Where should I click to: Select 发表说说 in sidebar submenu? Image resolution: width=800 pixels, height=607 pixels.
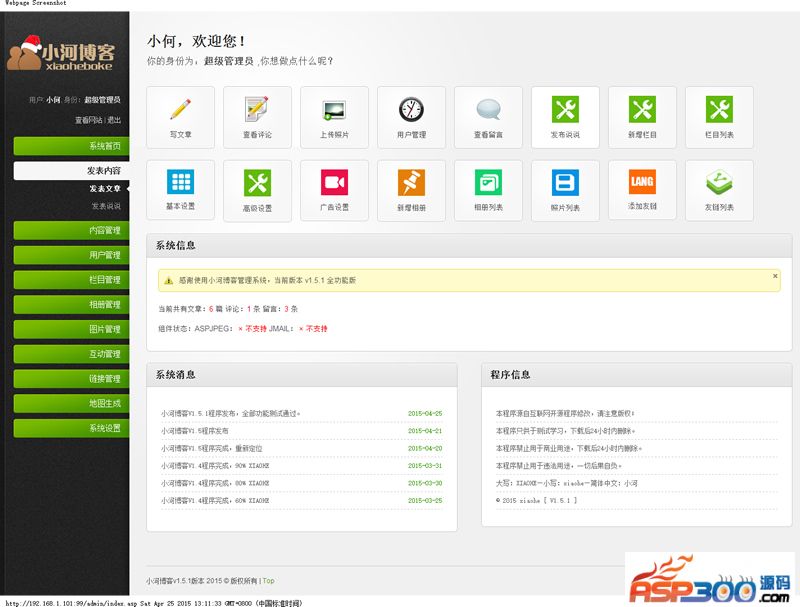(x=105, y=206)
